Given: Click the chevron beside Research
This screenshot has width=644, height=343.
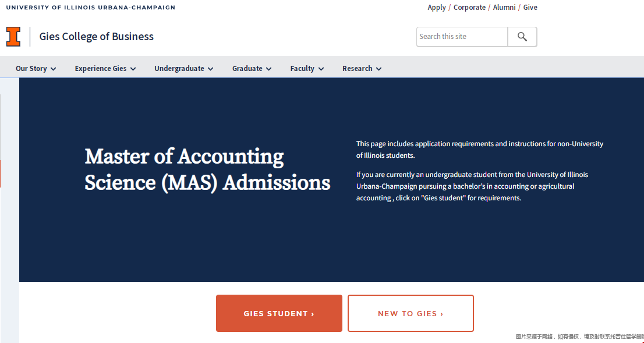Looking at the screenshot, I should (x=379, y=69).
